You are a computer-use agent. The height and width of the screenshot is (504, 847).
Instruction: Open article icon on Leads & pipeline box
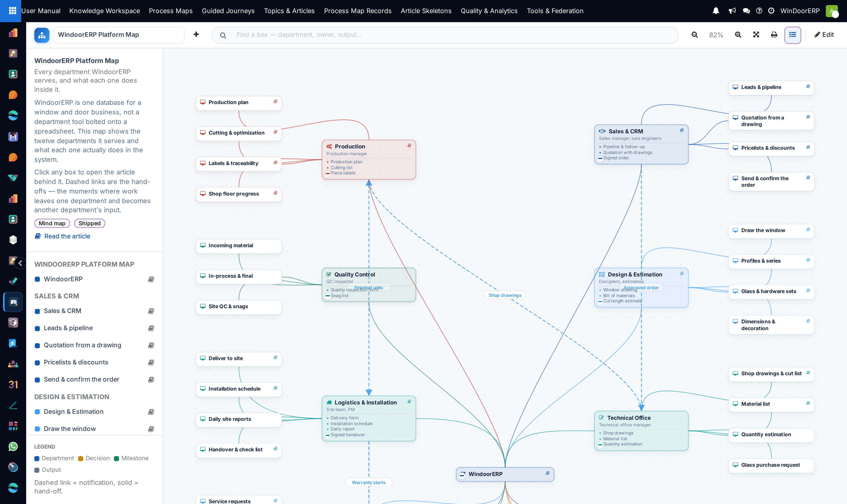pos(808,87)
